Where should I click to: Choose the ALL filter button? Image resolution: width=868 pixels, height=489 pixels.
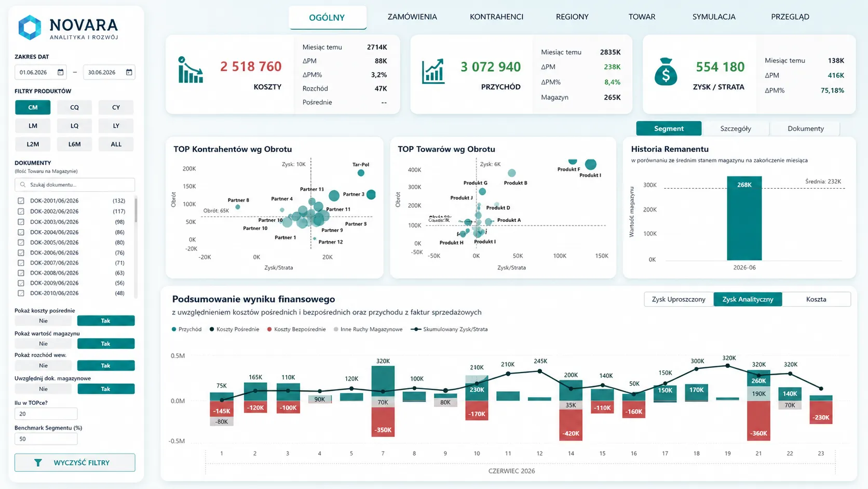[x=116, y=144]
